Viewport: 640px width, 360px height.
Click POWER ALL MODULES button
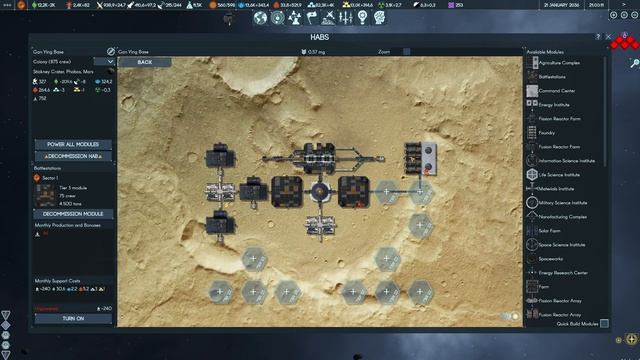[73, 144]
